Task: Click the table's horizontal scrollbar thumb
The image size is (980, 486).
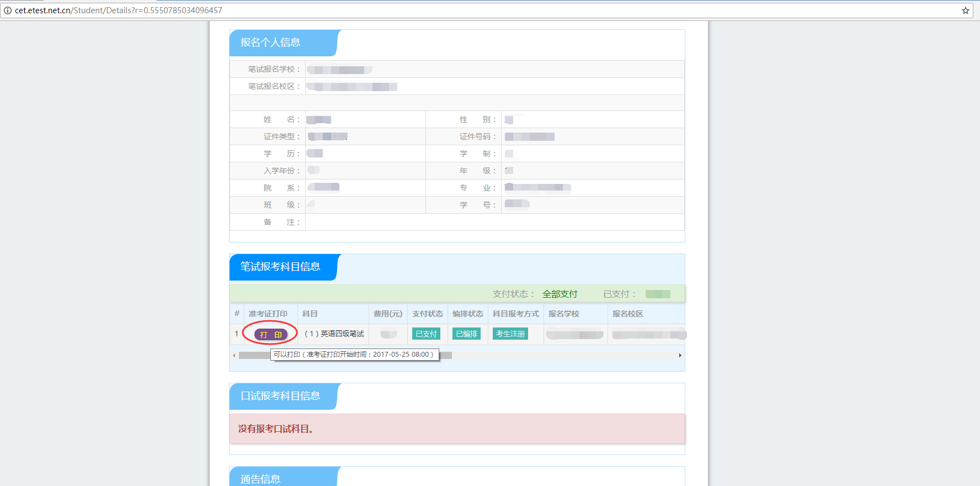Action: [x=254, y=355]
